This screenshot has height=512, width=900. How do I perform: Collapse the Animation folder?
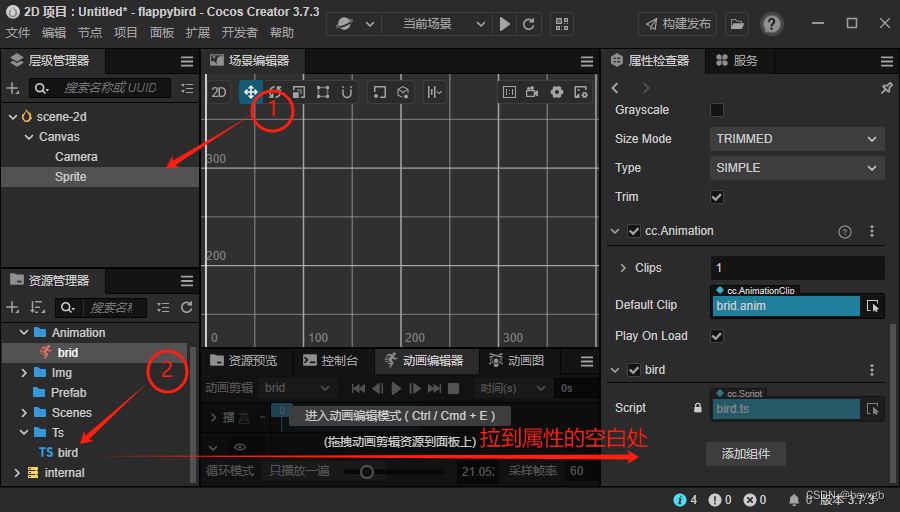point(24,332)
